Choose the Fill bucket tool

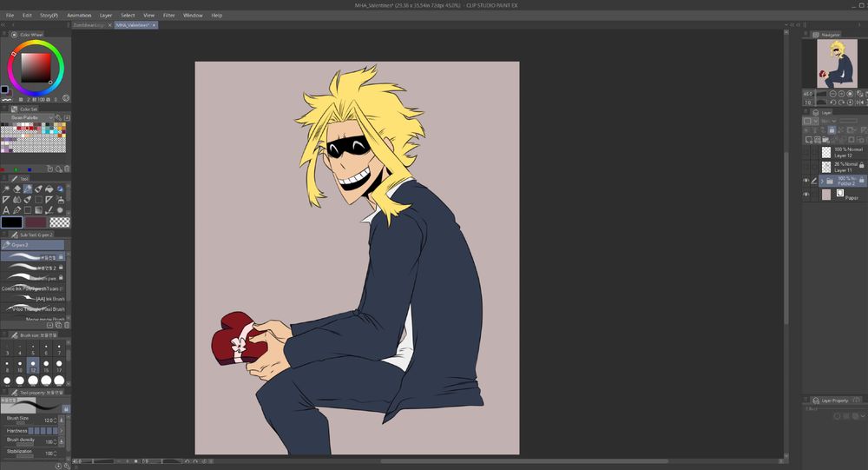[x=49, y=189]
